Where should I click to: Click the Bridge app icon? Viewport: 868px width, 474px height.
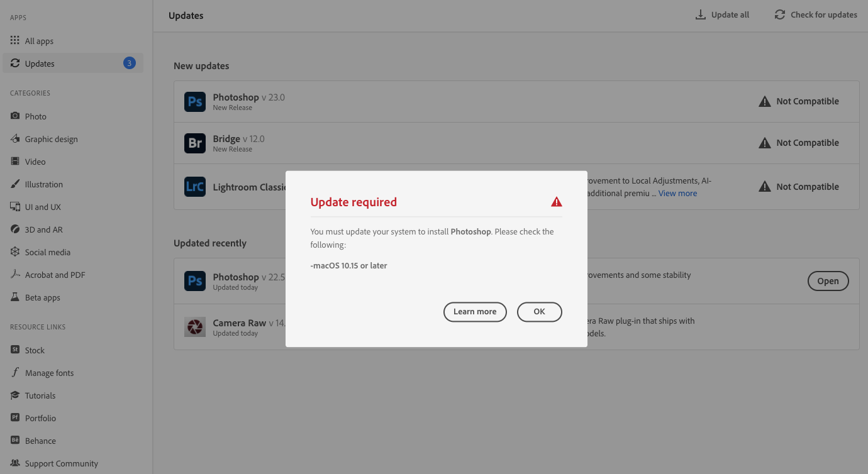[x=195, y=143]
